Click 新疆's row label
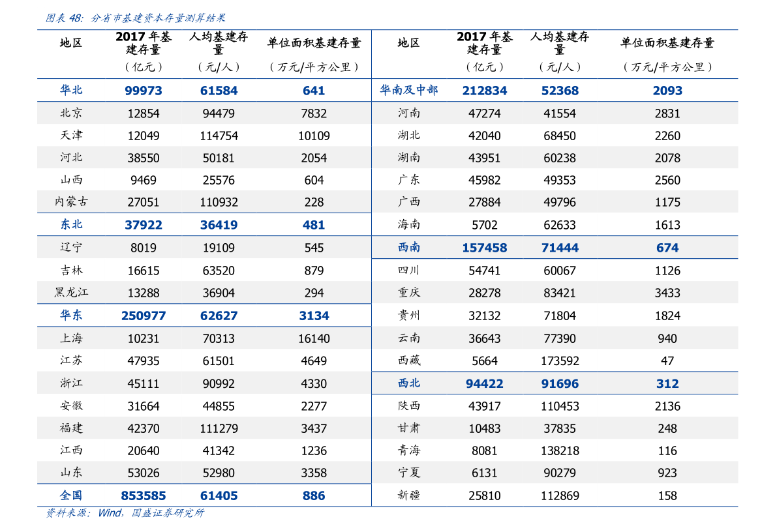 (409, 495)
